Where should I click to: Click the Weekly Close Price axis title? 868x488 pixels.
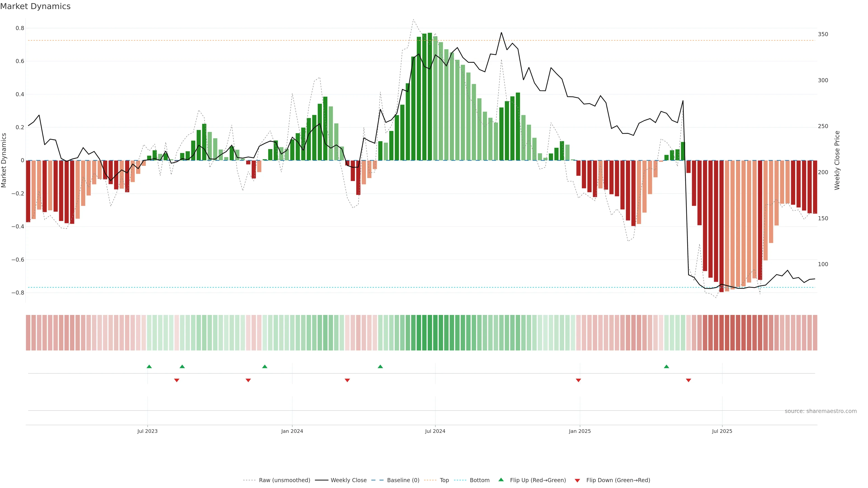pyautogui.click(x=837, y=160)
